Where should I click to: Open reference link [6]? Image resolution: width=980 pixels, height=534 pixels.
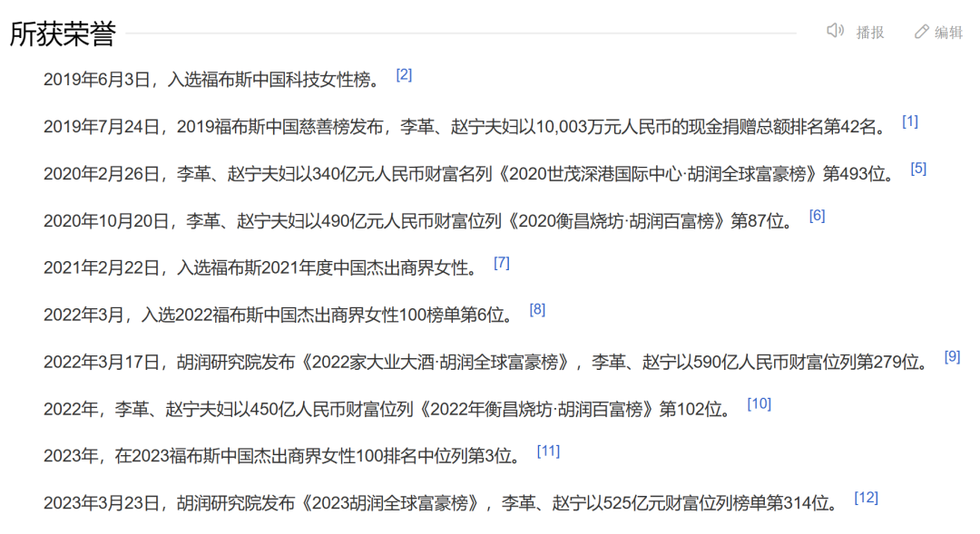click(x=817, y=216)
